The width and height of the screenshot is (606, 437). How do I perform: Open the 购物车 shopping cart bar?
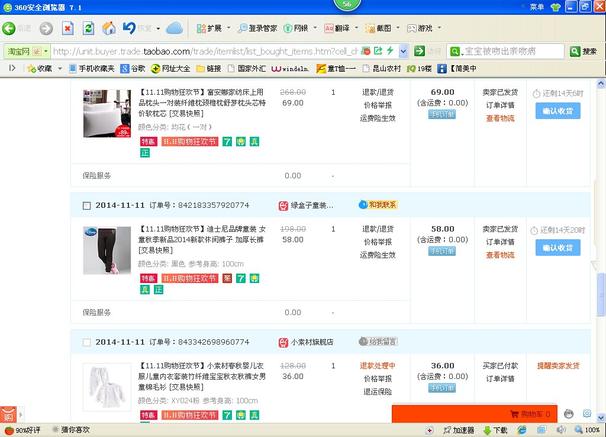pyautogui.click(x=474, y=414)
